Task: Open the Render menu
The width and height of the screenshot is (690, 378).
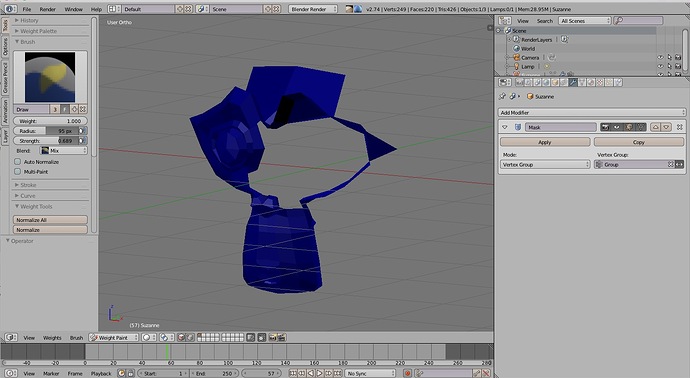Action: (48, 9)
